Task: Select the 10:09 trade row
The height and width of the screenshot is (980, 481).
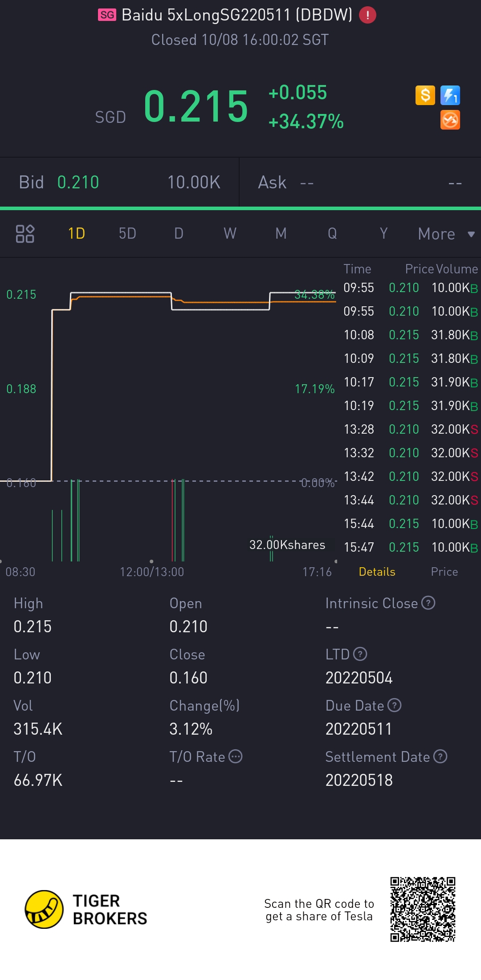Action: tap(411, 358)
